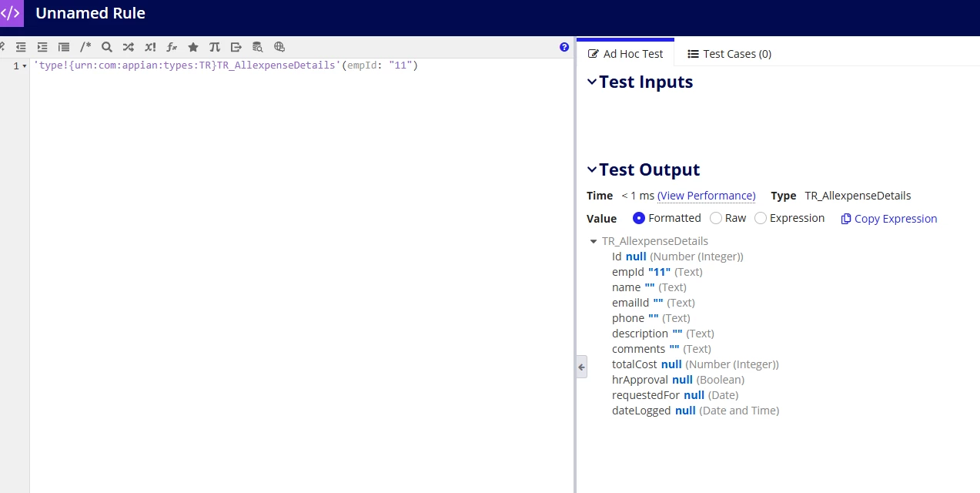Click the indent lines toolbar icon
The image size is (980, 493).
coord(42,47)
